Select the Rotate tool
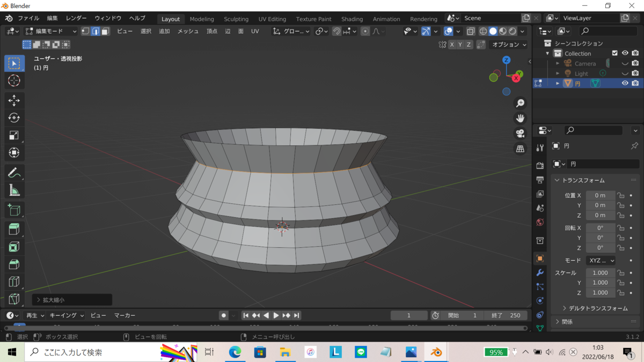This screenshot has width=644, height=362. point(14,118)
